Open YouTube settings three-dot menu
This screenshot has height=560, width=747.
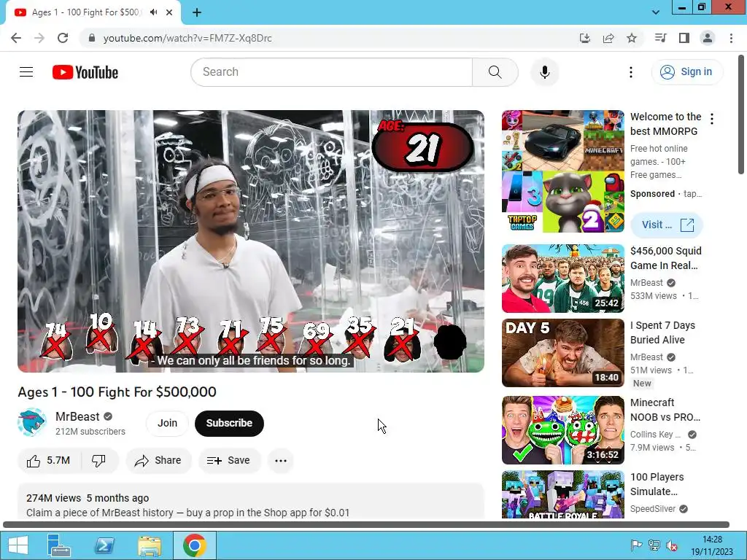[x=631, y=72]
